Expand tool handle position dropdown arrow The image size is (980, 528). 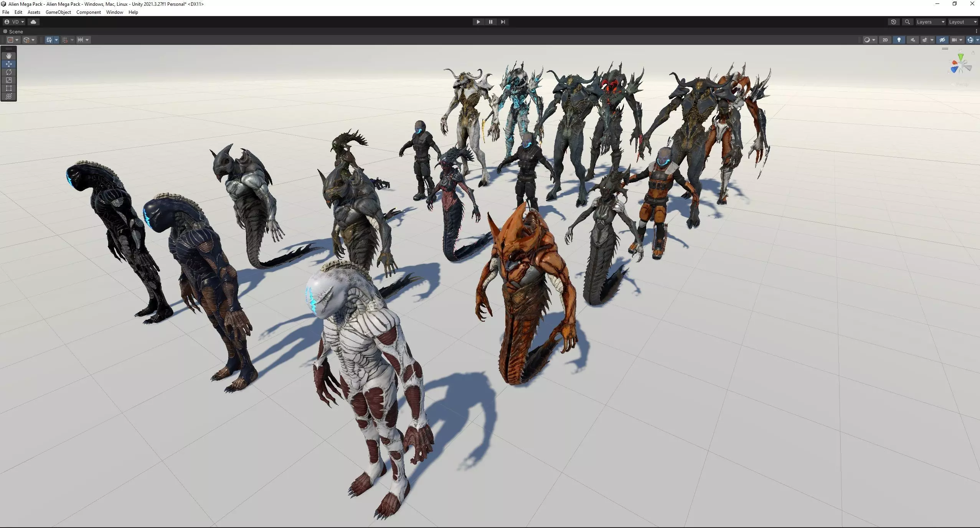17,40
